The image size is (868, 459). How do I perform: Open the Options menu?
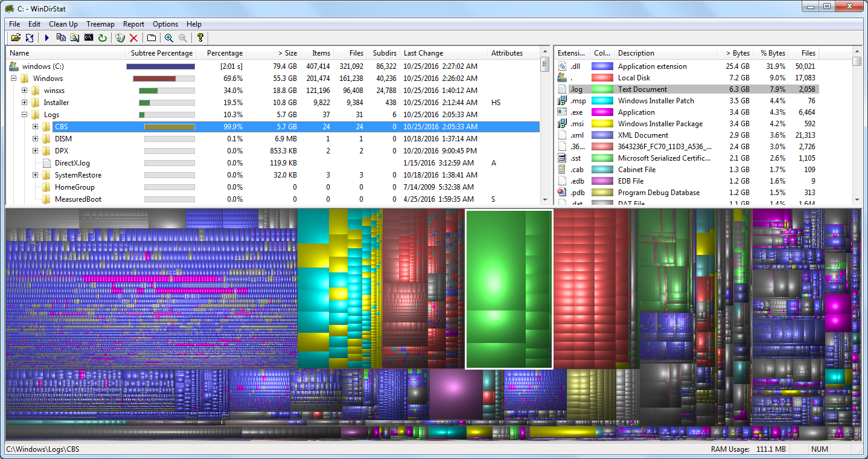click(165, 24)
